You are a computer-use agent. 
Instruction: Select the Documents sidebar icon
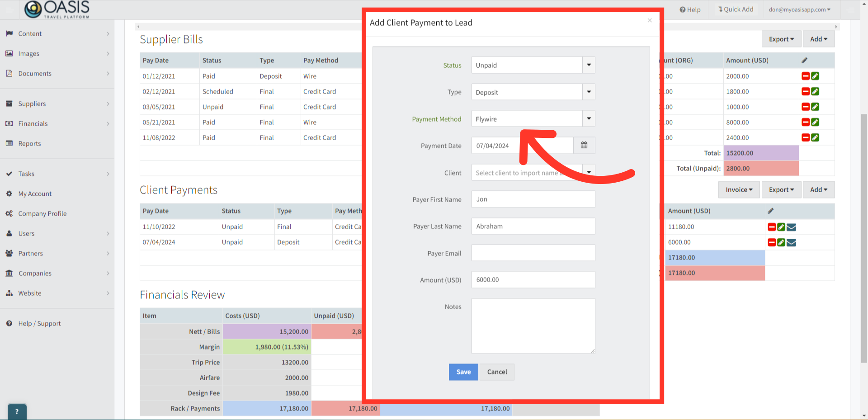9,73
